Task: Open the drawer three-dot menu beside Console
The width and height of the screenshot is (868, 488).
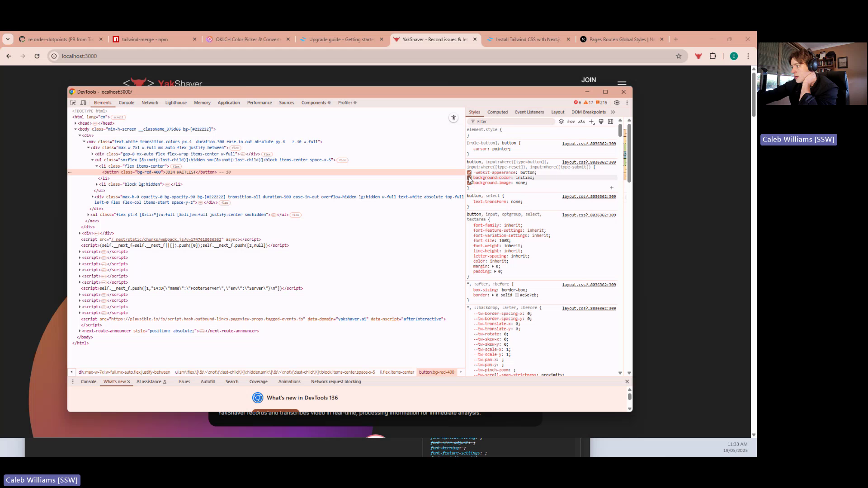Action: 73,382
